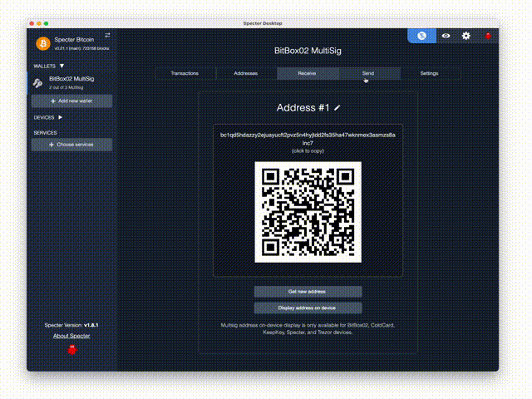
Task: Click the switch-node arrows icon beside Specter Bitcoin
Action: [x=107, y=35]
